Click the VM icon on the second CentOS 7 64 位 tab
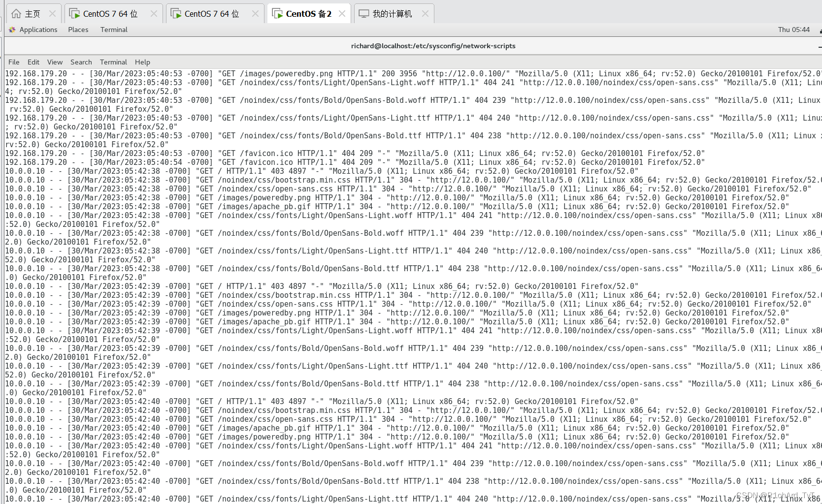822x504 pixels. 176,13
